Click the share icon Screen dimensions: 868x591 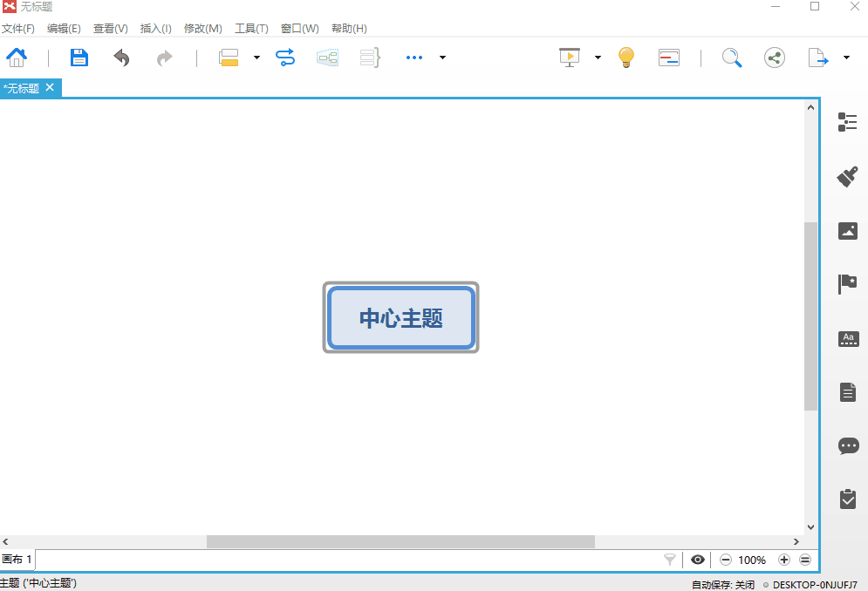tap(774, 57)
